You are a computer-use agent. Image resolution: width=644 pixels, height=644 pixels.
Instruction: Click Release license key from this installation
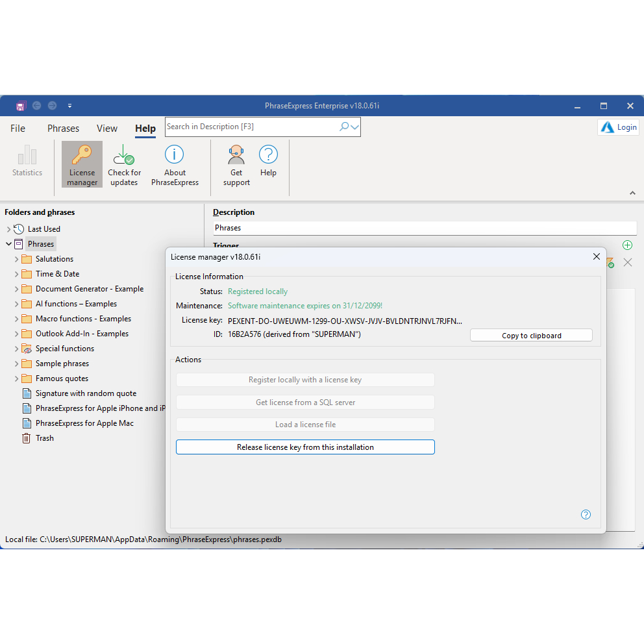pos(305,447)
